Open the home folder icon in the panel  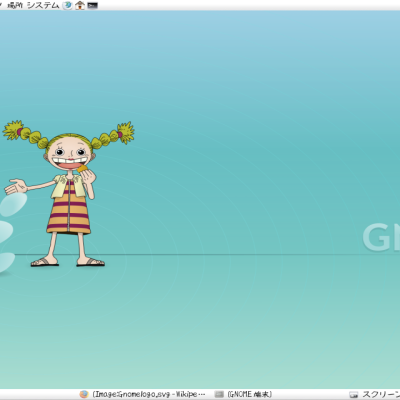[80, 5]
